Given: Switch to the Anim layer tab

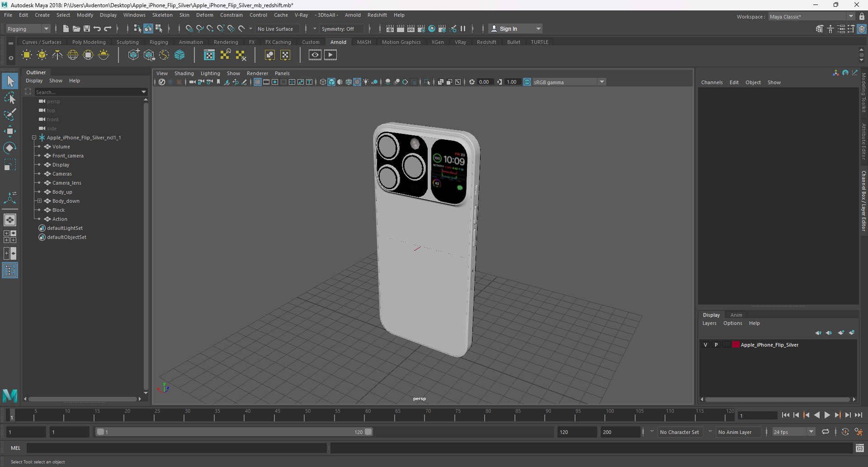Looking at the screenshot, I should pyautogui.click(x=736, y=315).
